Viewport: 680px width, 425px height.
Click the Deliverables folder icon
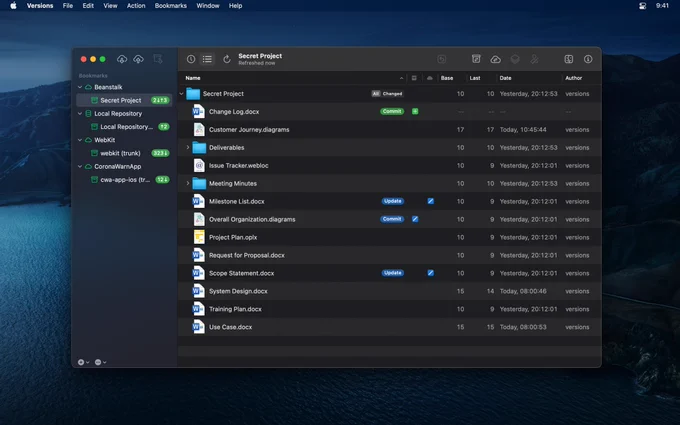[199, 147]
